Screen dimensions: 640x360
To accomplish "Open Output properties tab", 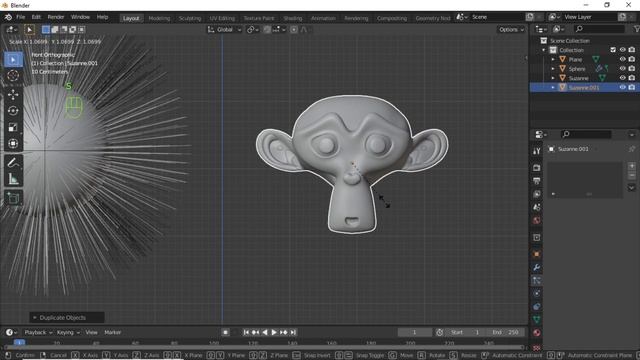I will point(537,181).
